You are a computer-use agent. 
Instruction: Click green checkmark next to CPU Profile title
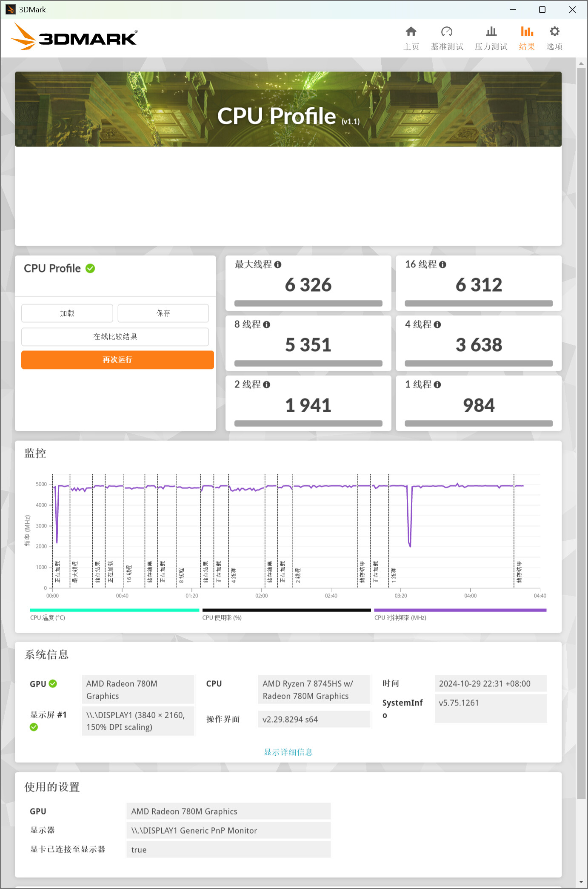click(x=90, y=269)
